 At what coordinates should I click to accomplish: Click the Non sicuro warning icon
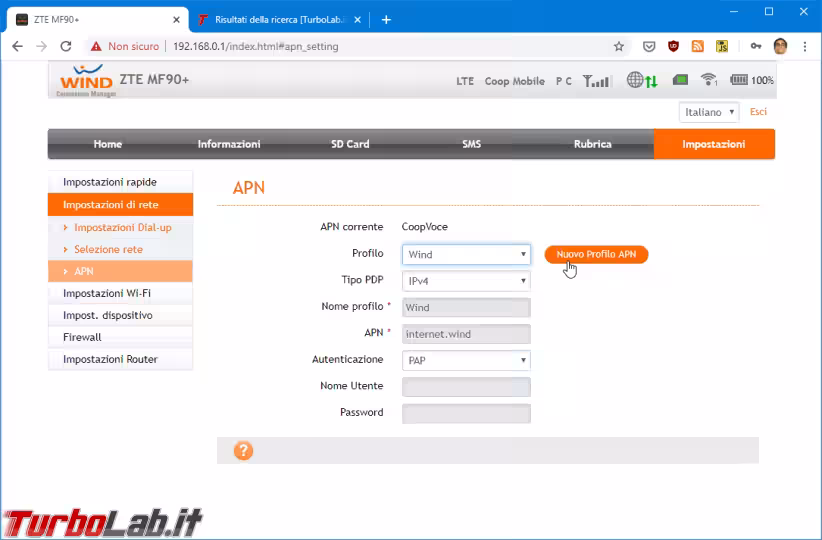coord(96,46)
